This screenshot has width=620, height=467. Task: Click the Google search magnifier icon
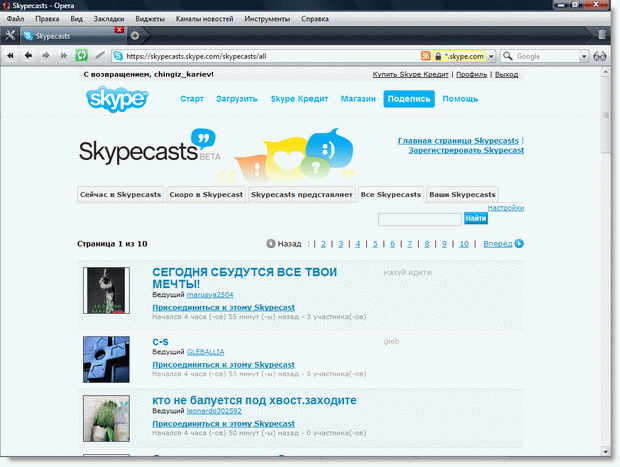[x=507, y=56]
